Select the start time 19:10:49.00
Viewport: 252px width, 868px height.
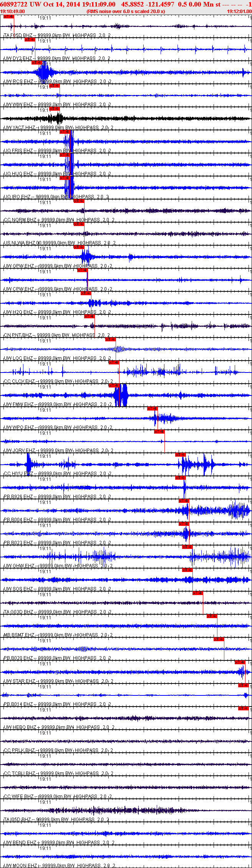(x=12, y=11)
